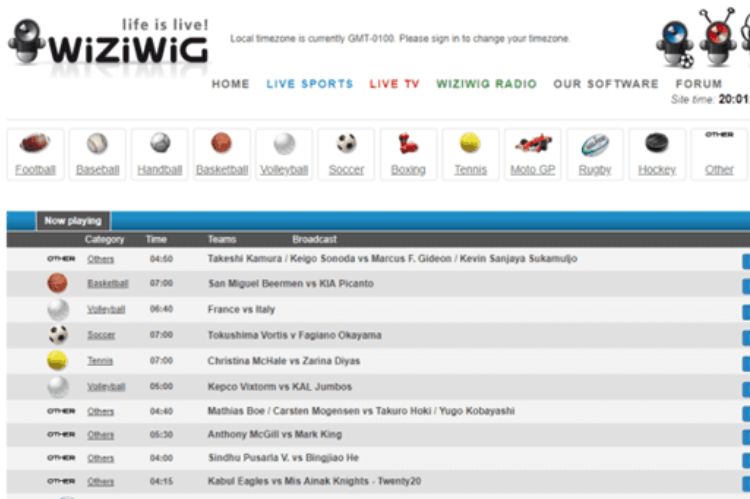Open OUR SOFTWARE menu item
The width and height of the screenshot is (750, 499).
tap(606, 84)
